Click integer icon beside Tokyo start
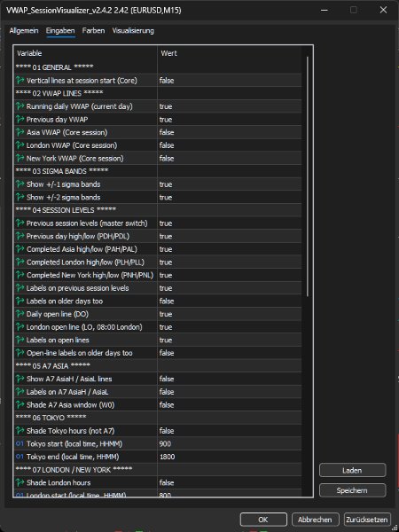 click(20, 444)
